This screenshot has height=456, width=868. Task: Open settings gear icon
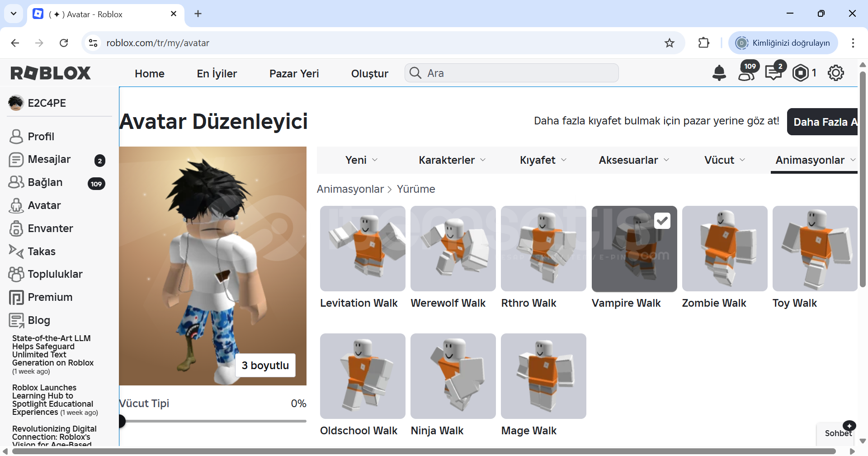point(835,73)
